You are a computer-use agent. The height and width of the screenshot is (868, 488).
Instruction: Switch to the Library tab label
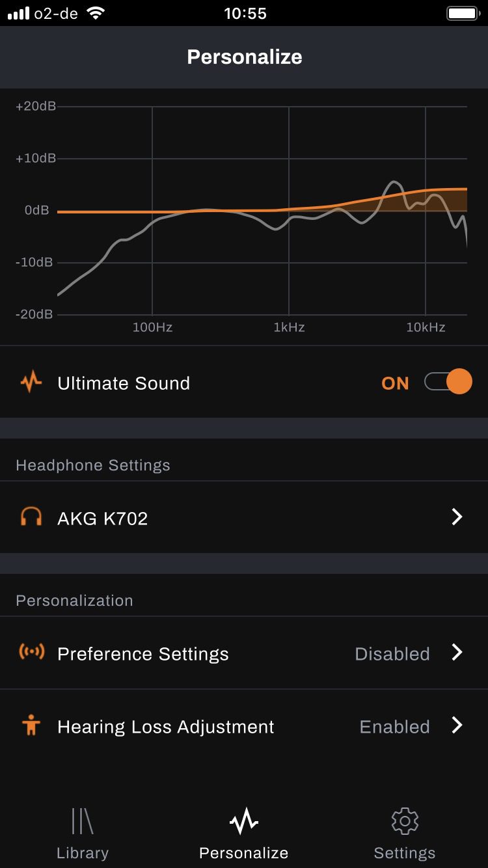tap(82, 852)
